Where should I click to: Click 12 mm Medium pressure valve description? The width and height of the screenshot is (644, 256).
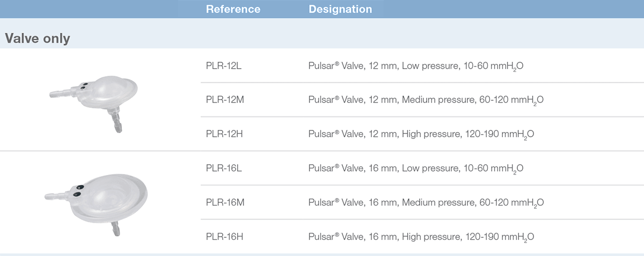pos(427,100)
